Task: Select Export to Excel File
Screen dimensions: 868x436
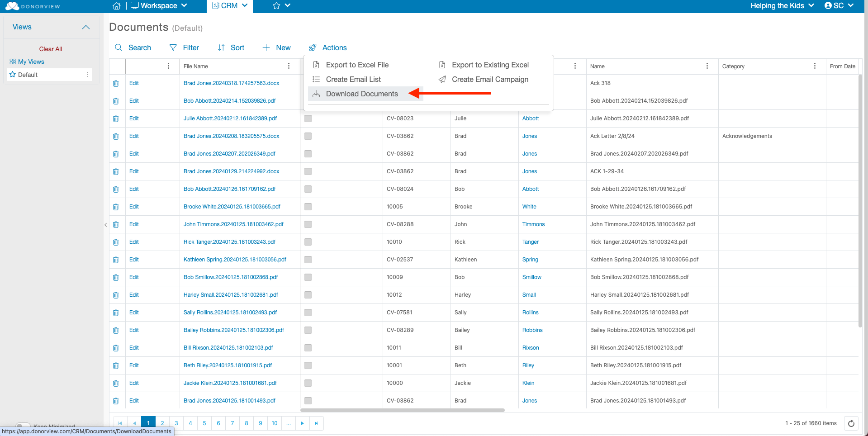Action: tap(357, 65)
